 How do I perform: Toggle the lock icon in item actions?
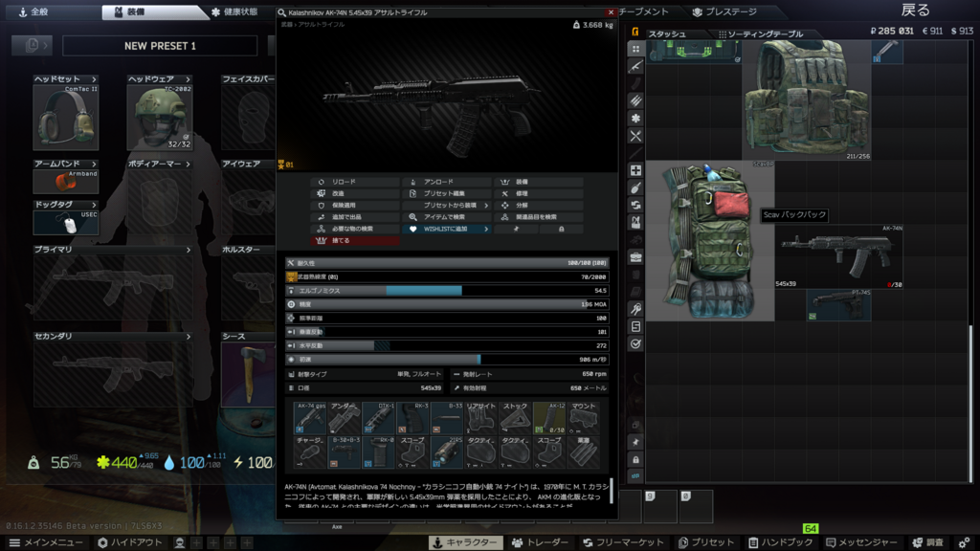561,230
